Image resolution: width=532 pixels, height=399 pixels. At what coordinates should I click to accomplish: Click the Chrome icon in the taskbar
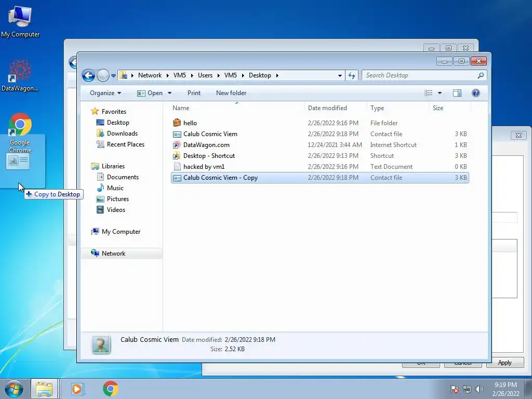110,389
